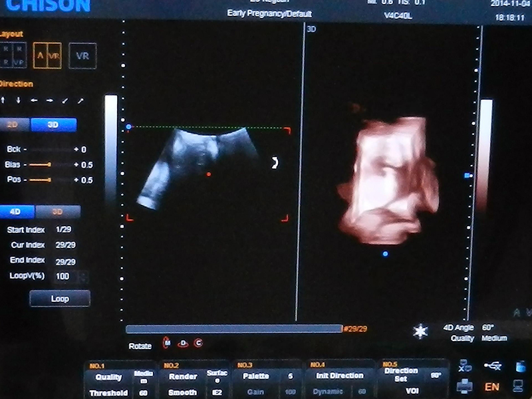This screenshot has width=532, height=399.
Task: Click the up arrow direction icon
Action: click(3, 100)
